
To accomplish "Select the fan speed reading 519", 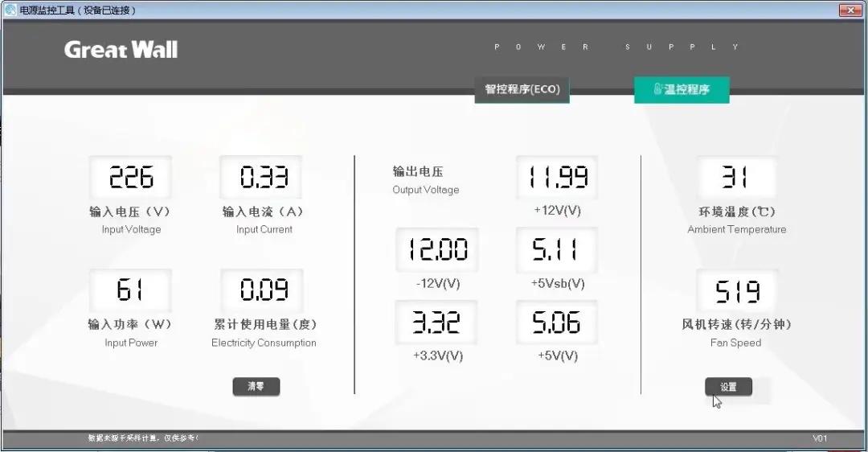I will (737, 291).
